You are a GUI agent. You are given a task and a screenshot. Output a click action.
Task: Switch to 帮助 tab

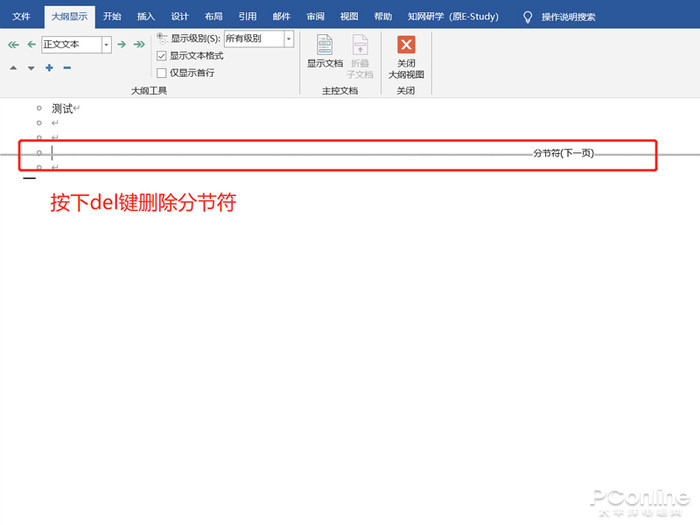click(x=383, y=17)
